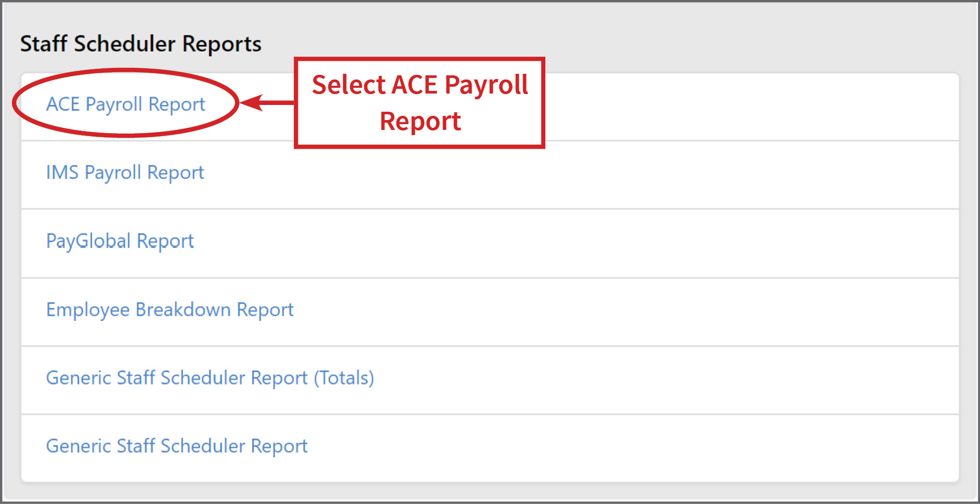Click the circled ACE Payroll Report item
Image resolution: width=980 pixels, height=504 pixels.
click(125, 104)
